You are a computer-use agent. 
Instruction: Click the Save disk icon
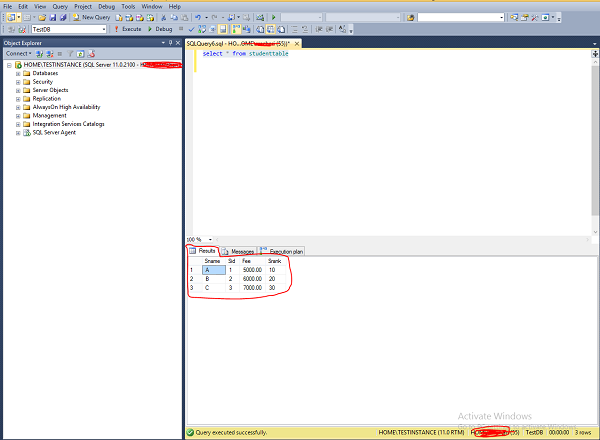(x=53, y=17)
